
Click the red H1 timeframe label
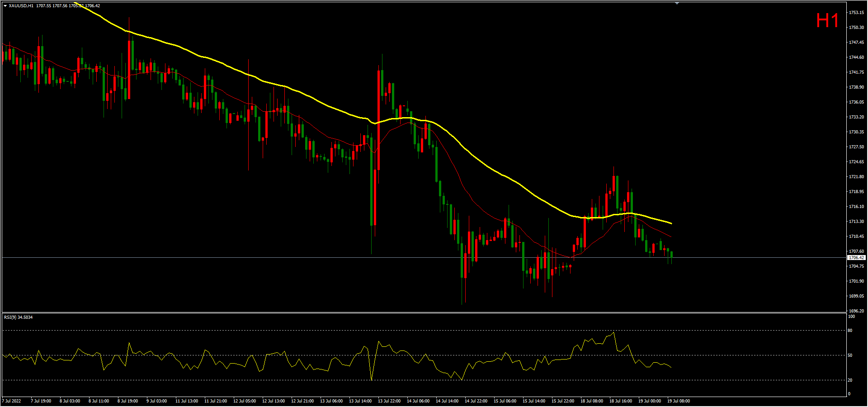827,20
